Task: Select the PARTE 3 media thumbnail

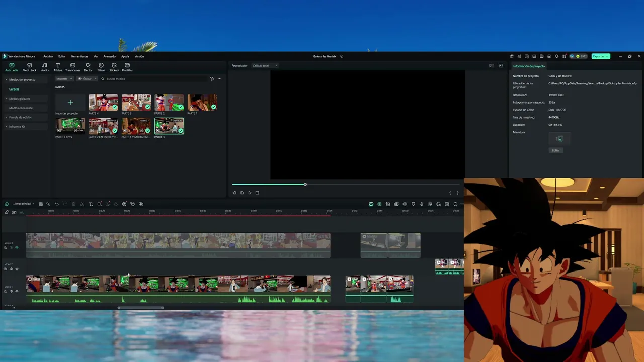Action: (x=169, y=126)
